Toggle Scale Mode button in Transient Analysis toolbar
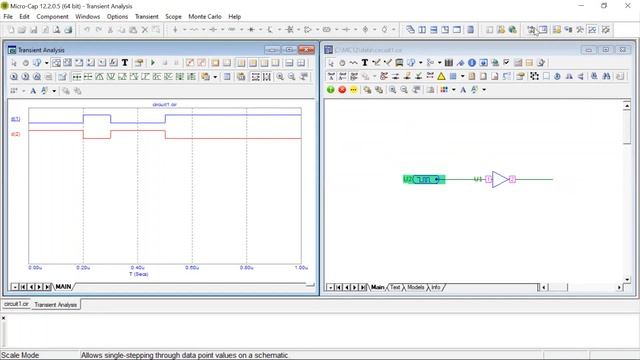The image size is (640, 360). tap(56, 63)
